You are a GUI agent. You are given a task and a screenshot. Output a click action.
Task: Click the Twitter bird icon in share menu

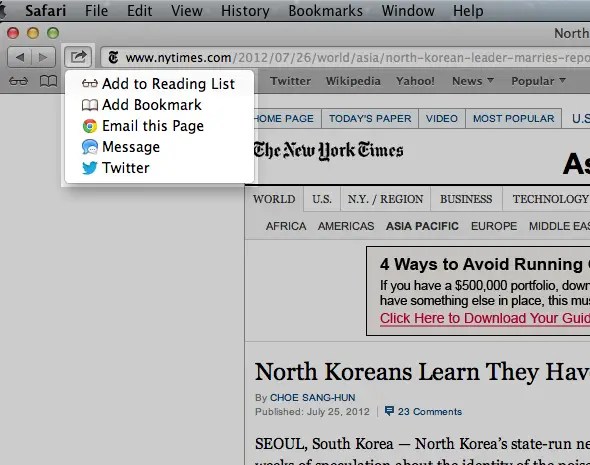(90, 168)
